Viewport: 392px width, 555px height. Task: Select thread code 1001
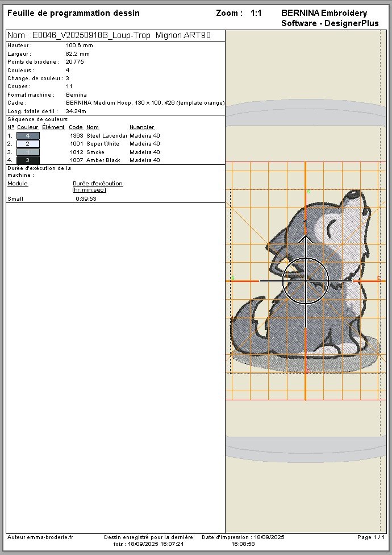[77, 144]
